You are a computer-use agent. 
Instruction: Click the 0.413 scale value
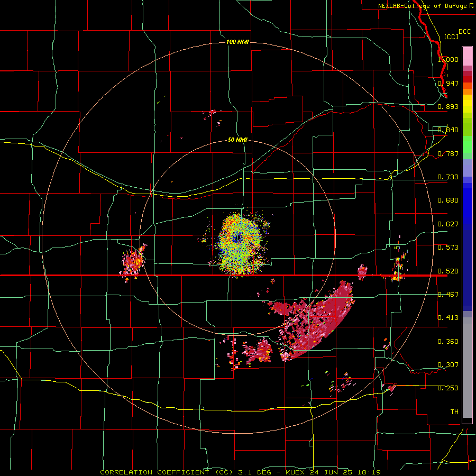tap(448, 318)
